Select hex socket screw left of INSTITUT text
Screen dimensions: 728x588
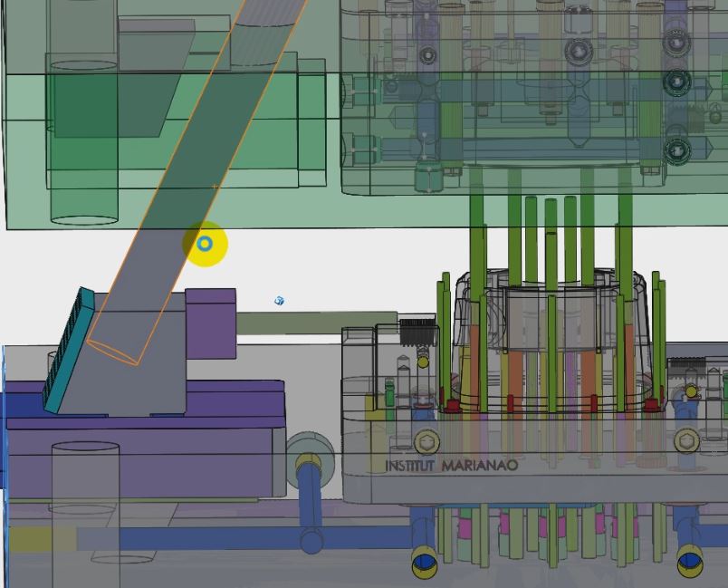tap(427, 442)
